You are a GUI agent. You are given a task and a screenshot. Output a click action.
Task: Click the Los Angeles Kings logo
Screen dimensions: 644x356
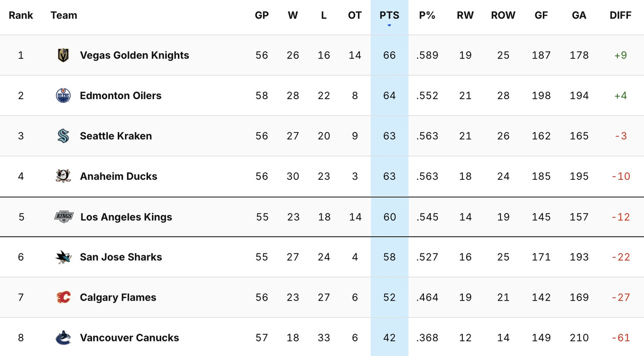[62, 217]
